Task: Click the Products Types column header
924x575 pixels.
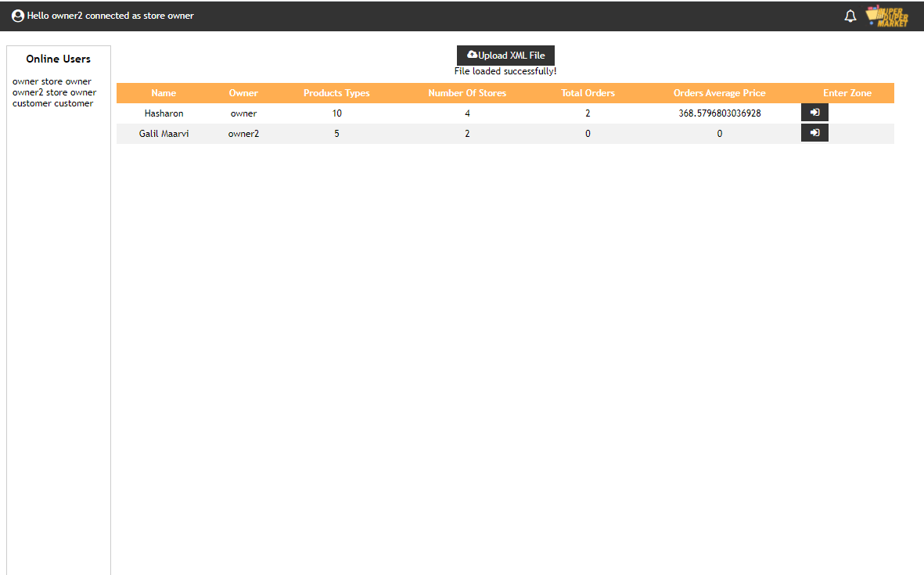Action: click(336, 93)
